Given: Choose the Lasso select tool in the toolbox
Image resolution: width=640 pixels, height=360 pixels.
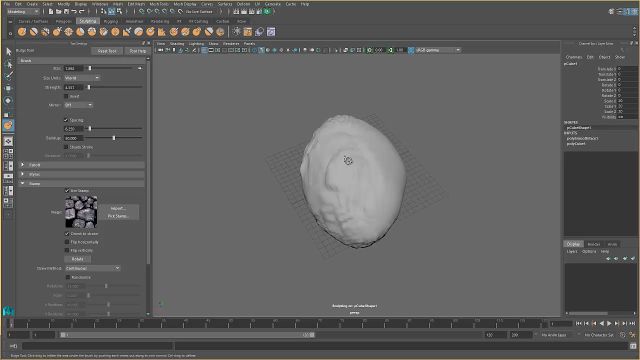Looking at the screenshot, I should pos(8,64).
